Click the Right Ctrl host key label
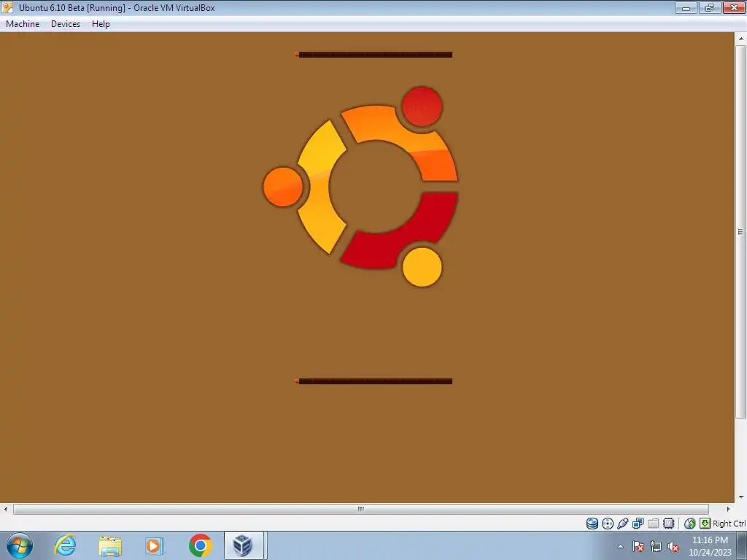The width and height of the screenshot is (747, 560). [x=729, y=524]
